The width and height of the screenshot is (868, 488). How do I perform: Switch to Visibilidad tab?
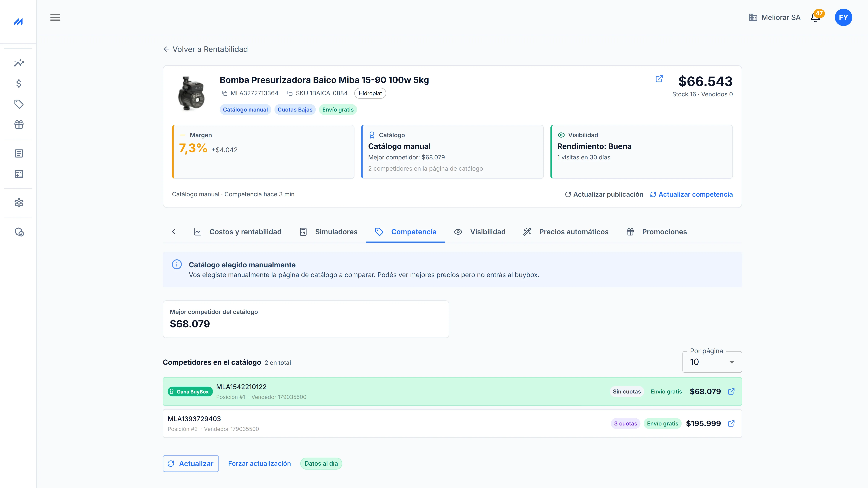click(480, 232)
